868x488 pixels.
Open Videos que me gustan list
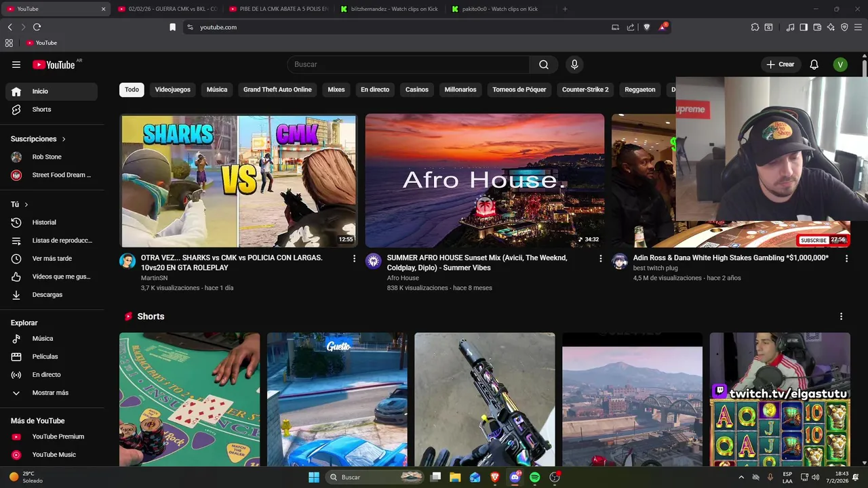[x=52, y=277]
